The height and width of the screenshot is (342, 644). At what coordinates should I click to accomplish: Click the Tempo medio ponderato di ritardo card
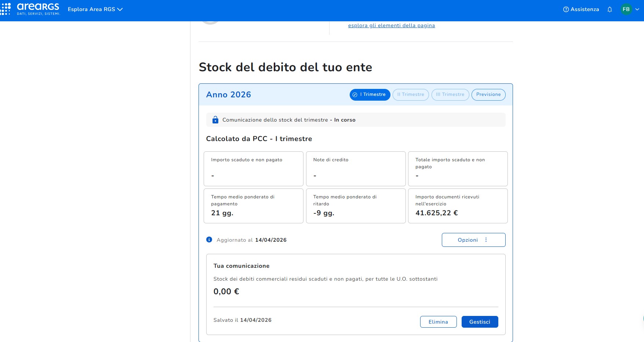click(356, 206)
